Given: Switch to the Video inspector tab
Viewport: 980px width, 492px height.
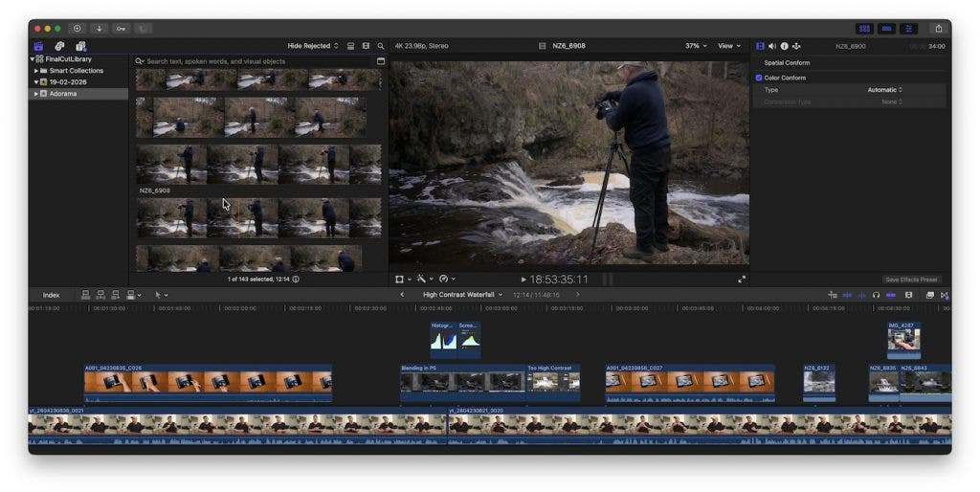Looking at the screenshot, I should [760, 46].
